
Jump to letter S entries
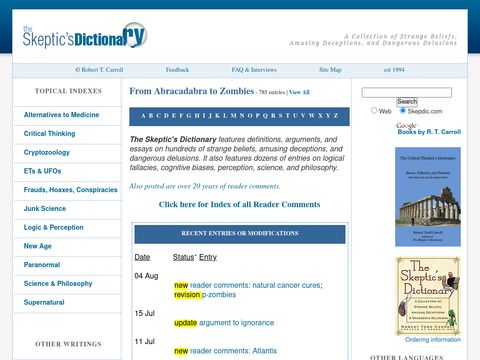coord(280,116)
